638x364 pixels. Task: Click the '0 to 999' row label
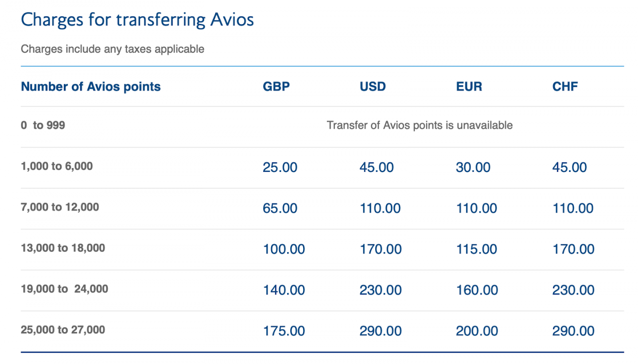43,126
